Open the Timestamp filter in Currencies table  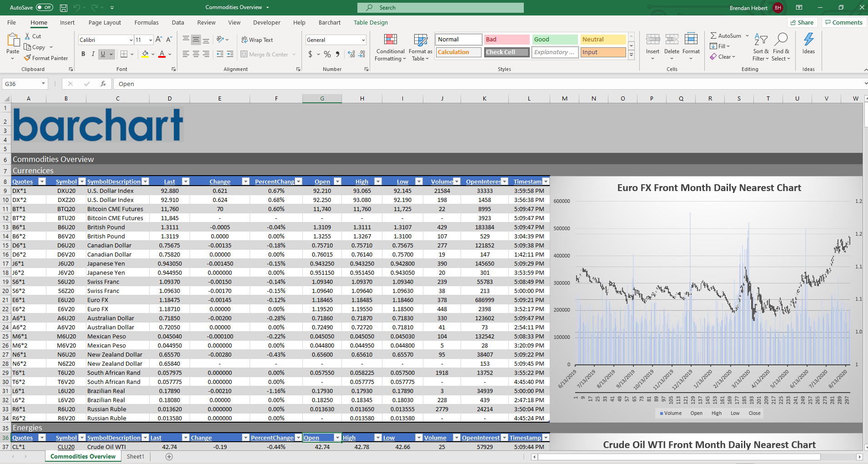pos(546,182)
